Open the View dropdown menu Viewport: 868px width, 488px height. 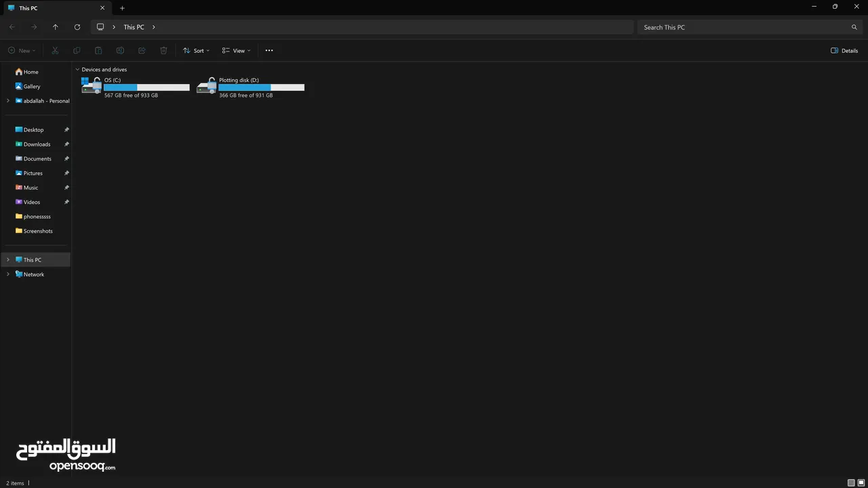click(237, 50)
